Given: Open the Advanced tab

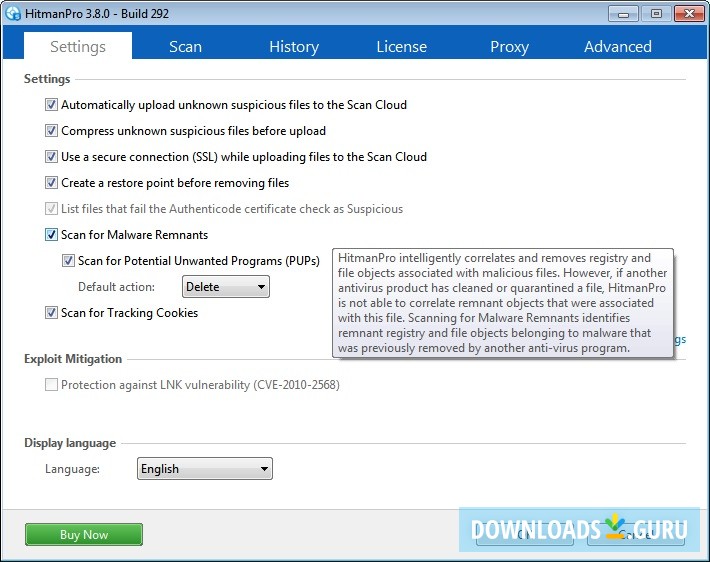Looking at the screenshot, I should pos(618,47).
